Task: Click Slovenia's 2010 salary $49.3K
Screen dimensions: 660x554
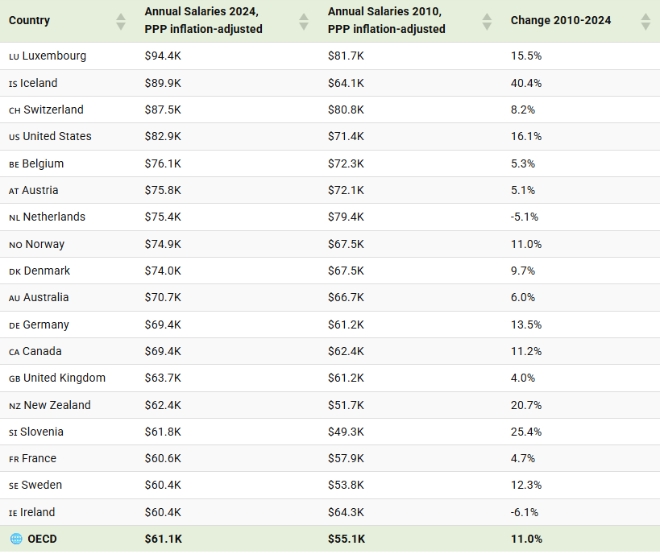Action: [x=345, y=432]
